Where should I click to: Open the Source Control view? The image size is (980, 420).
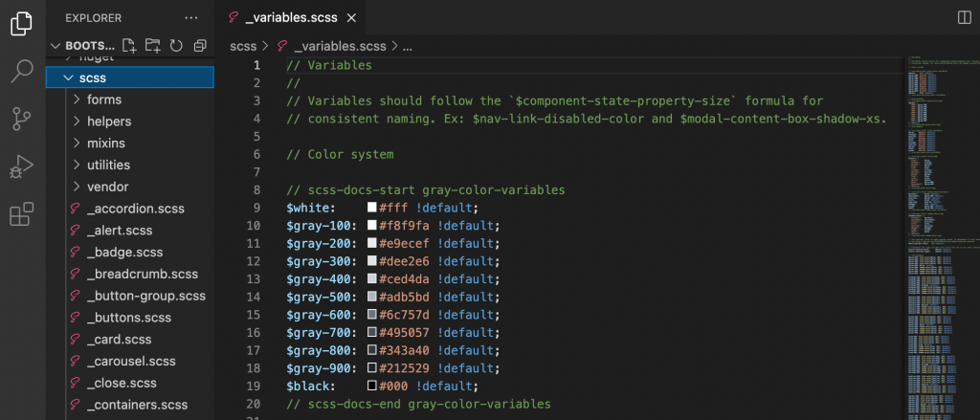tap(22, 119)
